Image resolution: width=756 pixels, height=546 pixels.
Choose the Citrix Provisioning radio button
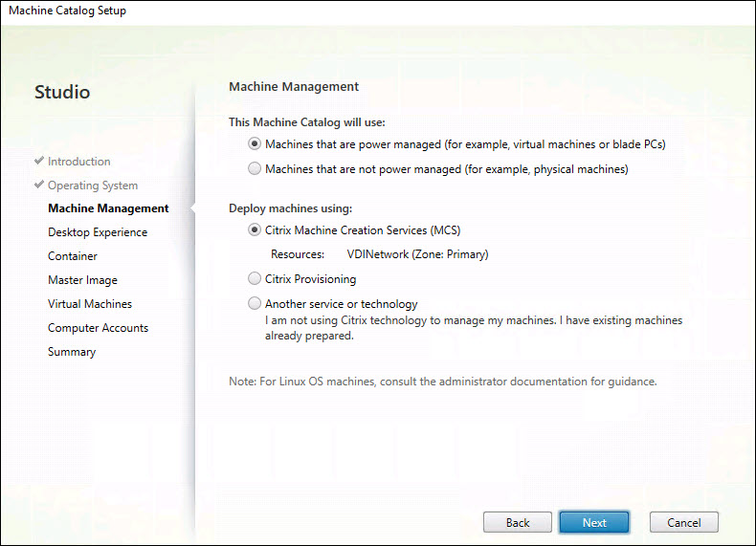[x=255, y=279]
